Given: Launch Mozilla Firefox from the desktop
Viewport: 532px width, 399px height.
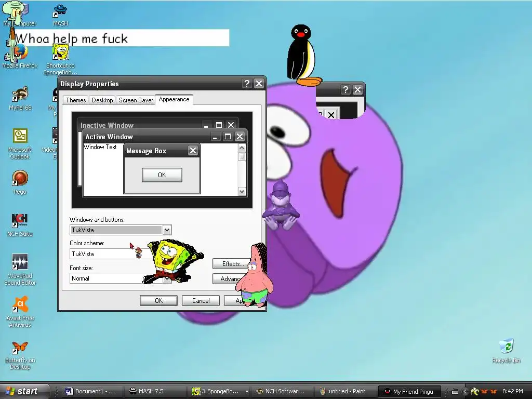Looking at the screenshot, I should pyautogui.click(x=20, y=56).
